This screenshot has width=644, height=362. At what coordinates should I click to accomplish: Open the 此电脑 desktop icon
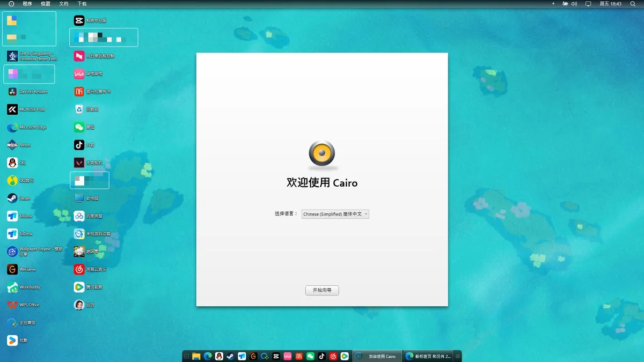(86, 198)
